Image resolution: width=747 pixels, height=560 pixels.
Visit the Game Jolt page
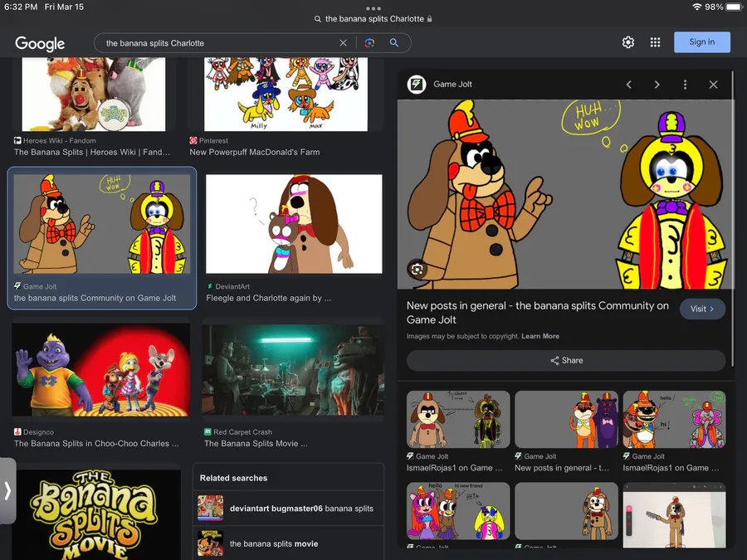pyautogui.click(x=702, y=309)
